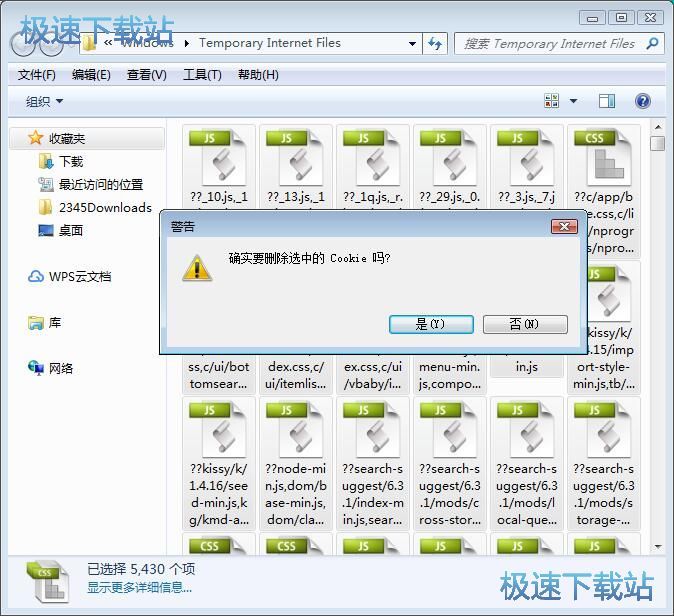Open the 编辑(E) menu

[91, 75]
